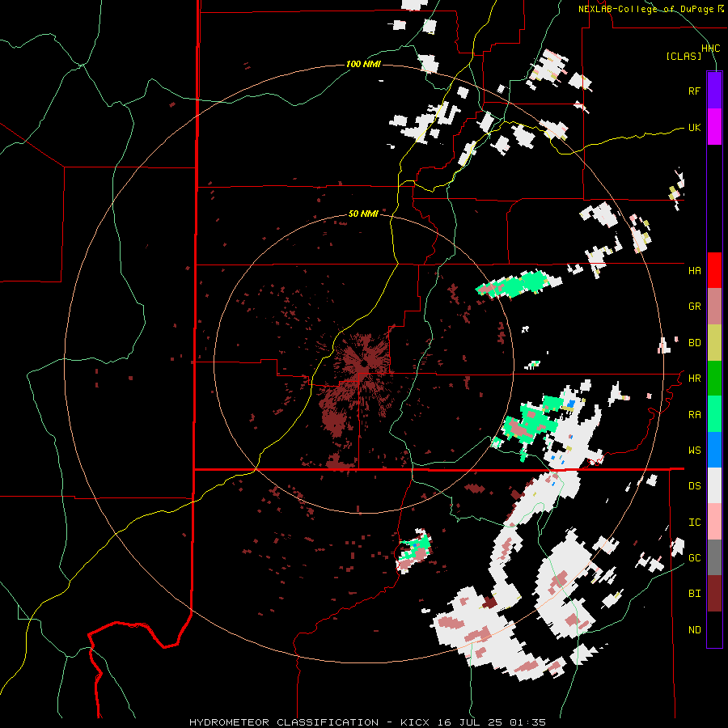Click the 50 NMI range ring label

pyautogui.click(x=363, y=214)
